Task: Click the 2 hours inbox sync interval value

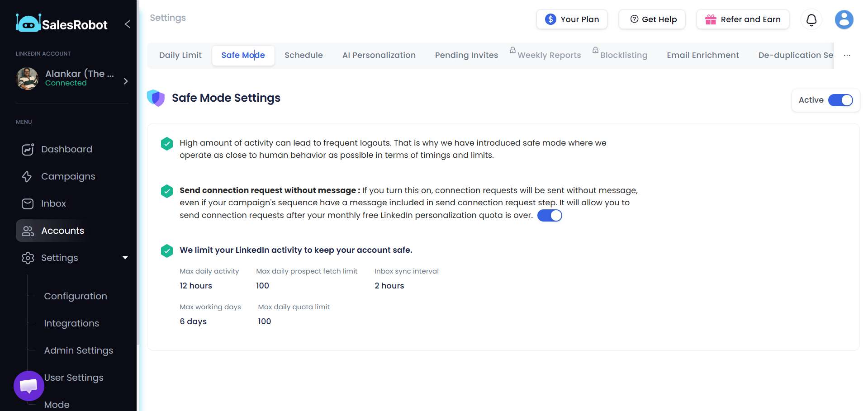Action: click(x=389, y=286)
